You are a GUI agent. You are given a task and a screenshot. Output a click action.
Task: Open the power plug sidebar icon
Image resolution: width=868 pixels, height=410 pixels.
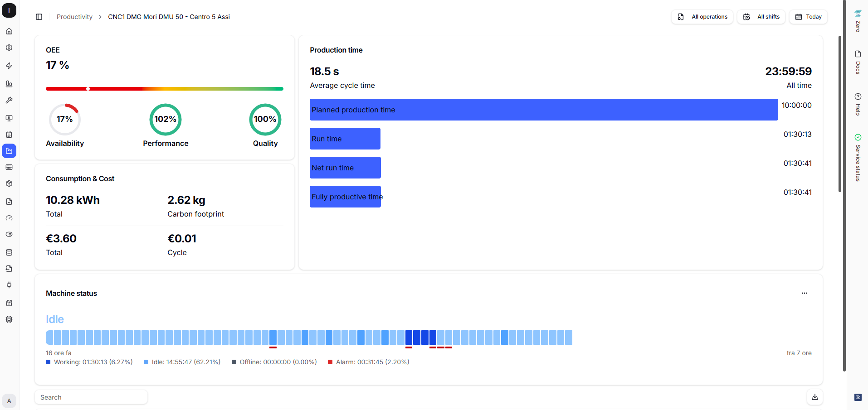click(x=9, y=285)
